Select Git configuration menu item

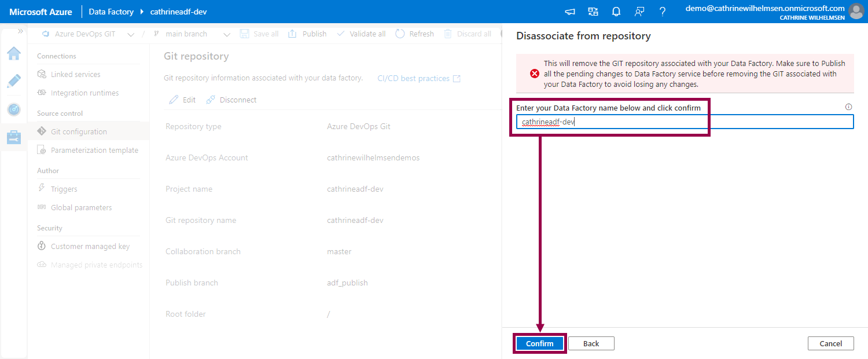pyautogui.click(x=79, y=132)
